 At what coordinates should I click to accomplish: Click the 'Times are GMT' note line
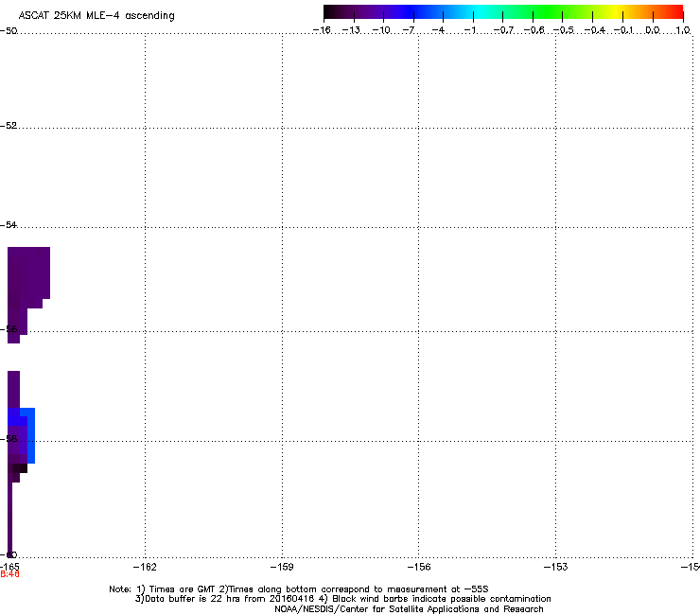(x=299, y=589)
